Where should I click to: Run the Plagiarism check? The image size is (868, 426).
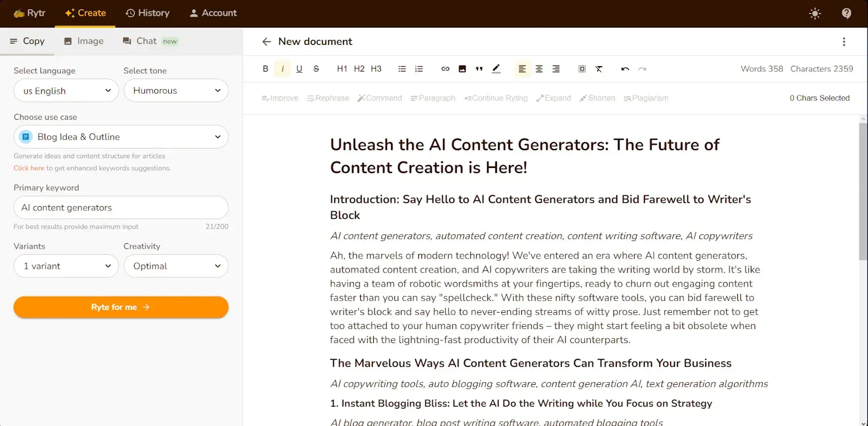coord(646,98)
